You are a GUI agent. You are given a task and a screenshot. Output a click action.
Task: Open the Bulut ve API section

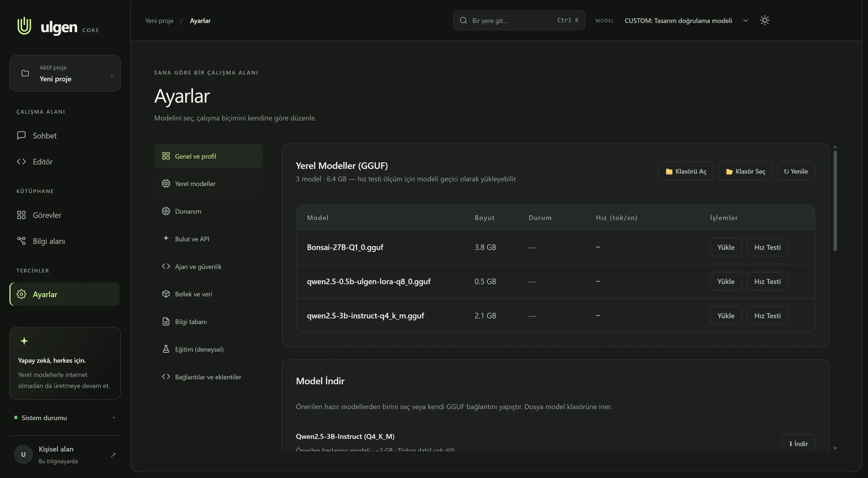coord(208,239)
